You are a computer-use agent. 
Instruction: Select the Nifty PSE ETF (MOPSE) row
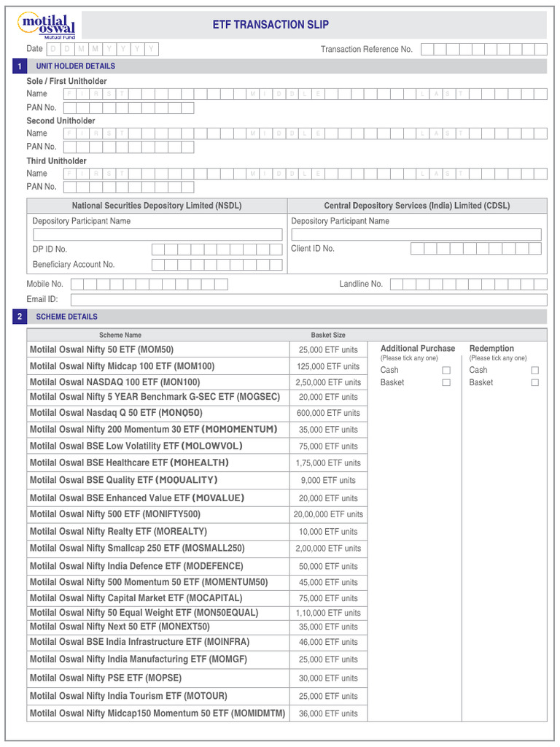pyautogui.click(x=197, y=678)
